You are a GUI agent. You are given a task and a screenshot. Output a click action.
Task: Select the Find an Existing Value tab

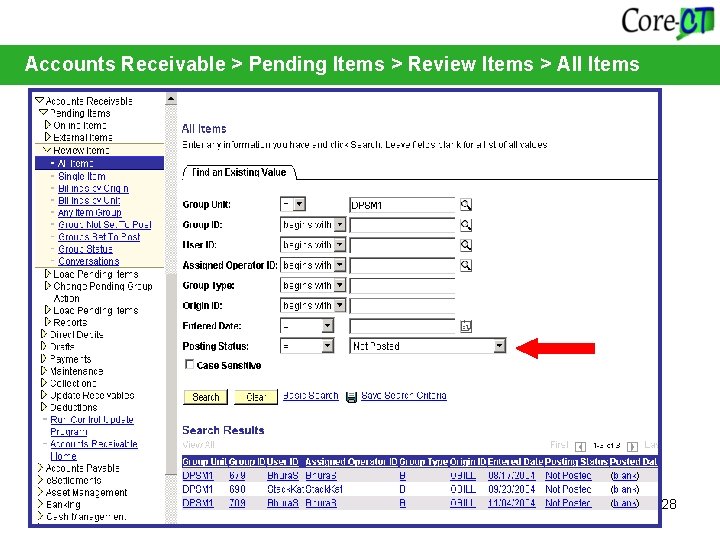point(239,172)
